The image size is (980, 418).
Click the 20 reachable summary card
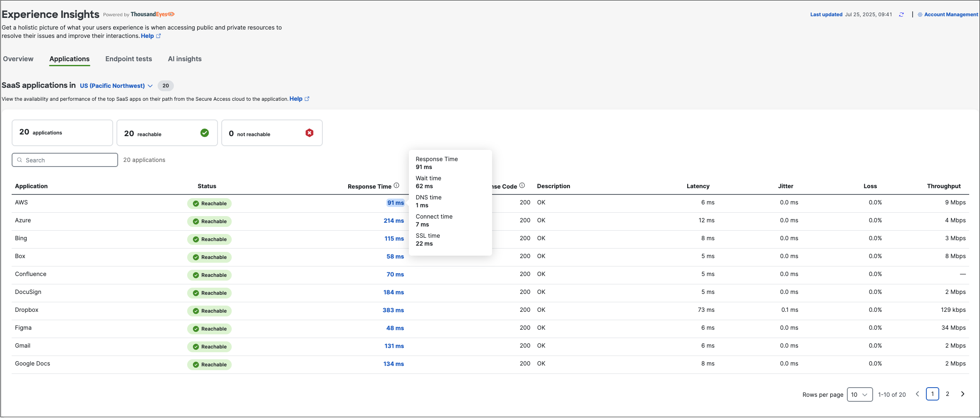click(167, 133)
